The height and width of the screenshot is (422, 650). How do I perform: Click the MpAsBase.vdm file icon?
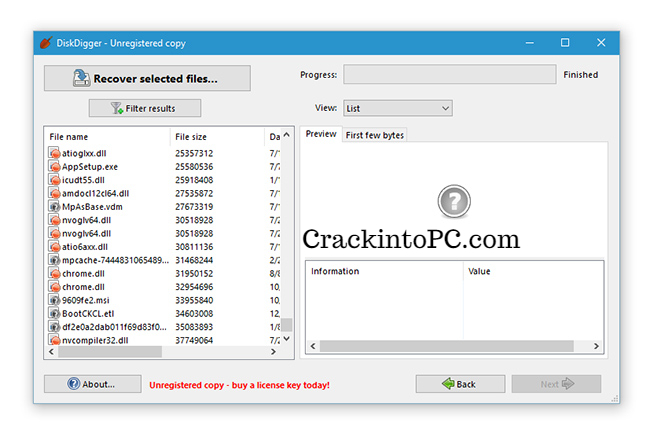click(x=54, y=206)
